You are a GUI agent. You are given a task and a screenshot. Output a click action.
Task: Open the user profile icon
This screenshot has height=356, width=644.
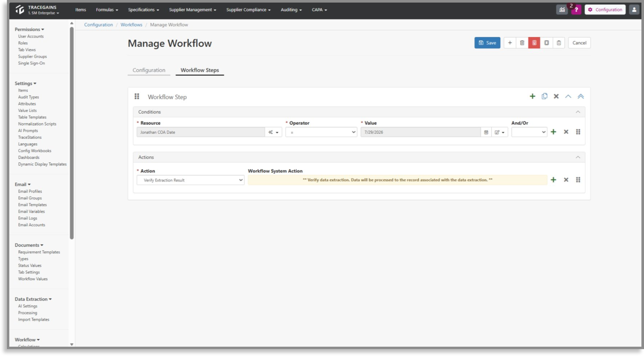634,10
